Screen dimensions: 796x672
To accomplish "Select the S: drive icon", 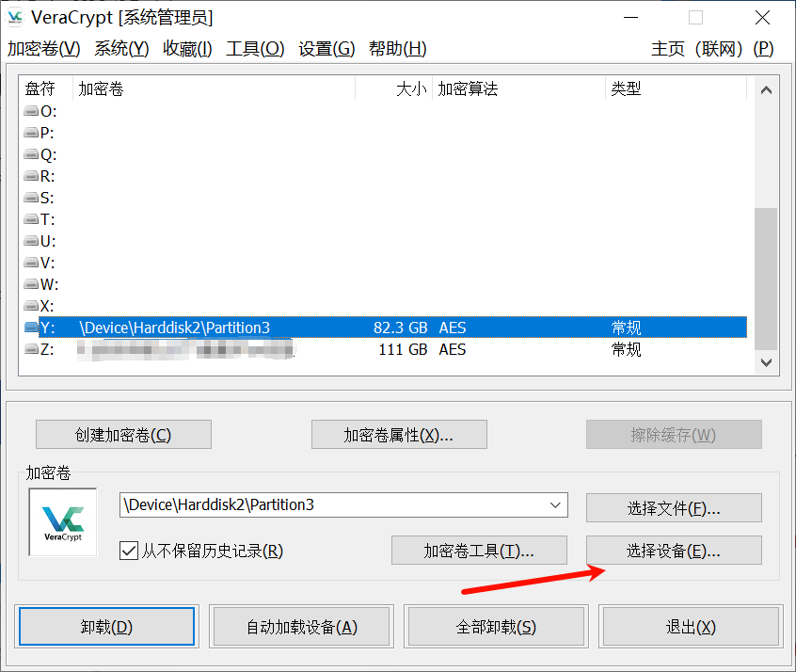I will (31, 197).
